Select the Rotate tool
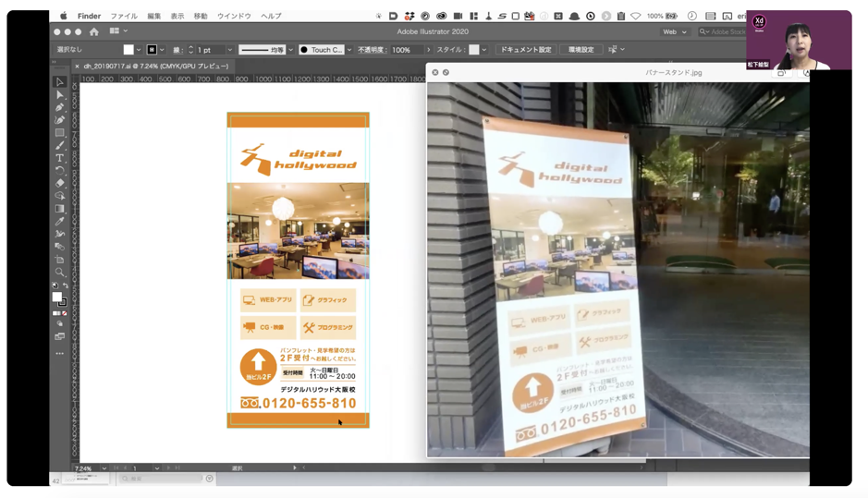The width and height of the screenshot is (868, 498). click(x=60, y=170)
